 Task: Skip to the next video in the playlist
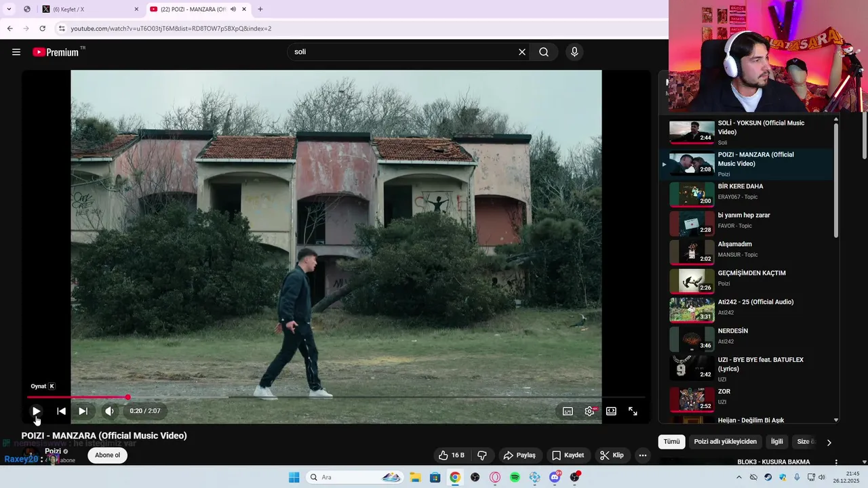(x=83, y=411)
